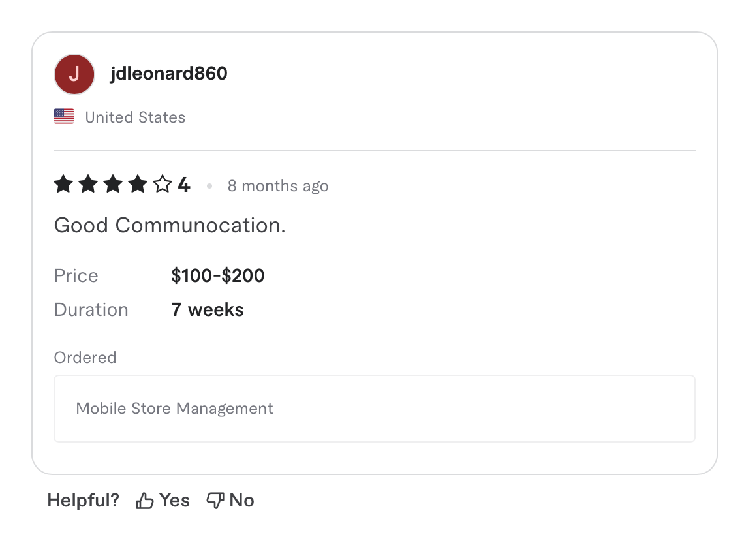Image resolution: width=744 pixels, height=560 pixels.
Task: Click the 7 weeks duration value
Action: (207, 309)
